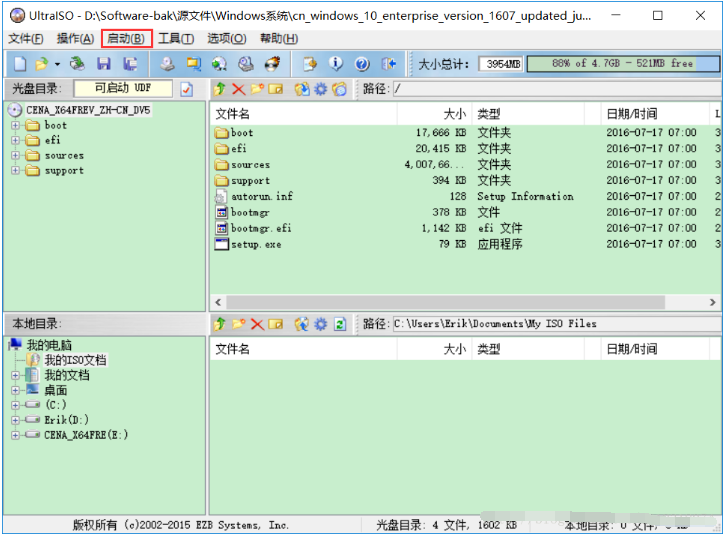Click add files icon in local toolbar
The height and width of the screenshot is (535, 728).
(x=302, y=324)
